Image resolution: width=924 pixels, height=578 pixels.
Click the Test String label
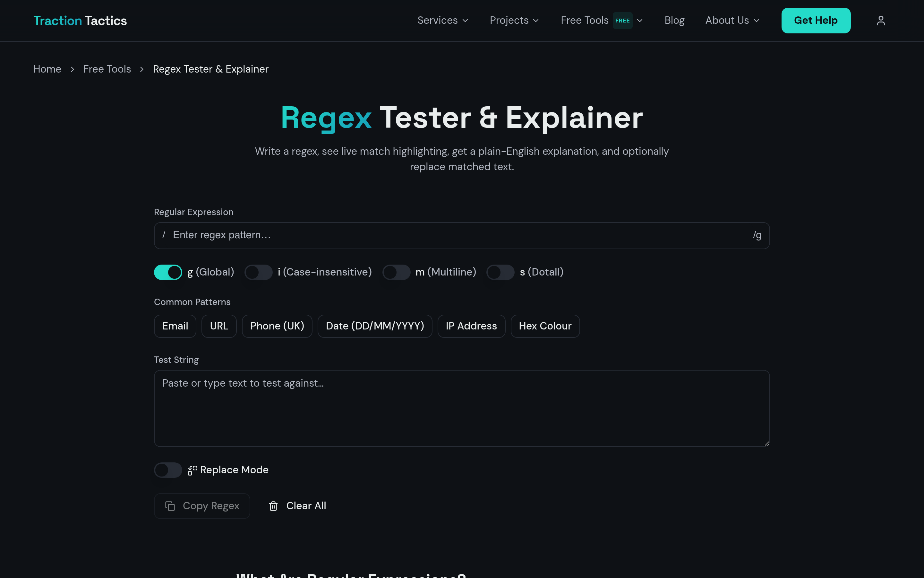176,360
